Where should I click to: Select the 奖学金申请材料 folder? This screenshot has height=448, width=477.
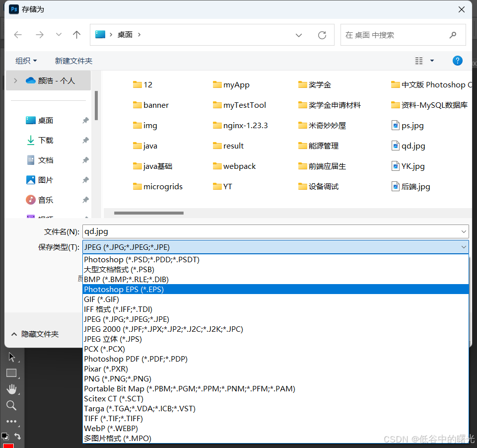(x=330, y=105)
